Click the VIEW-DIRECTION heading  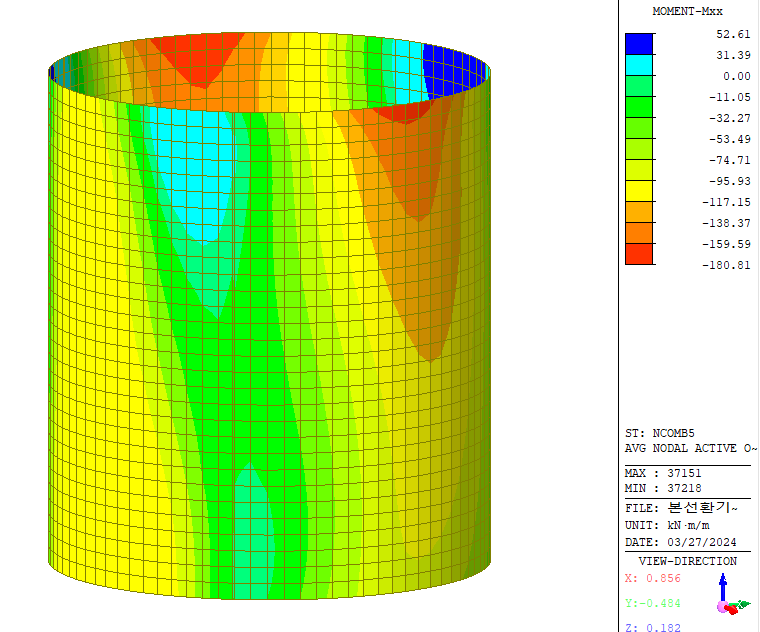pyautogui.click(x=687, y=561)
